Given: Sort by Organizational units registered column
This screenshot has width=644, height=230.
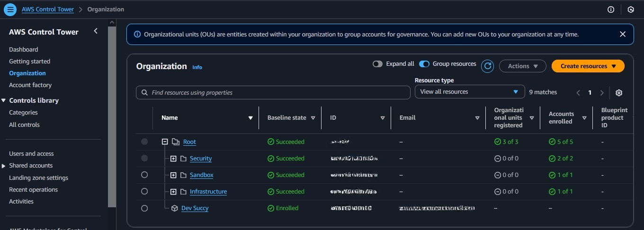Looking at the screenshot, I should pos(532,118).
